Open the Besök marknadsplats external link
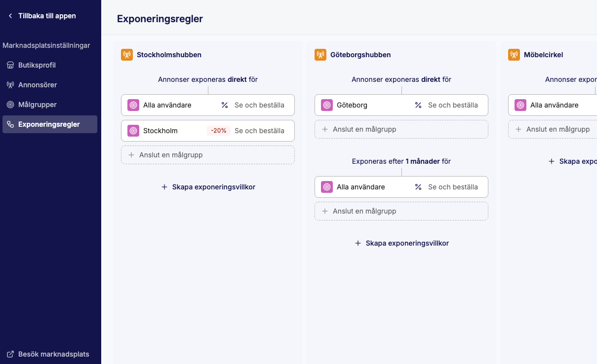The width and height of the screenshot is (597, 364). 53,354
